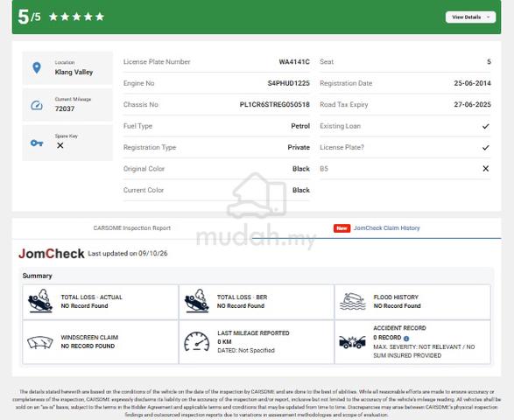
Task: Click the Summary heading
Action: coord(37,276)
